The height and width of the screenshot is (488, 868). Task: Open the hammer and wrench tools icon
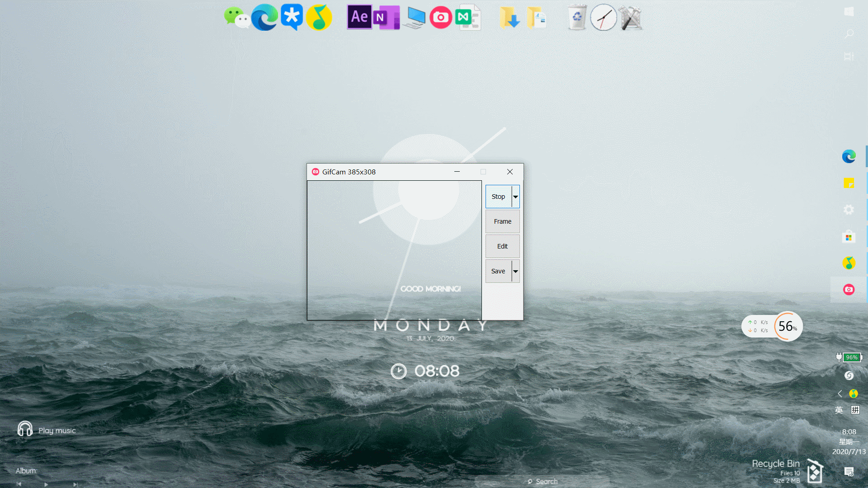click(630, 18)
